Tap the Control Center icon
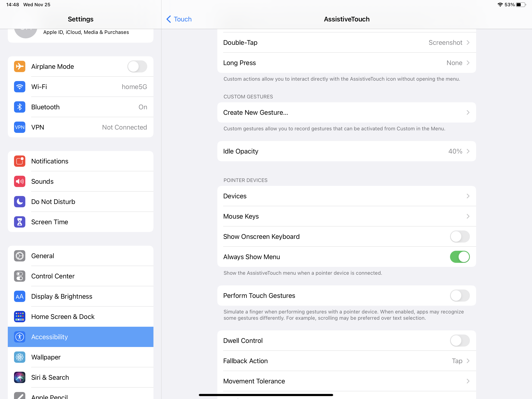Screen dimensions: 532x399 [x=19, y=276]
